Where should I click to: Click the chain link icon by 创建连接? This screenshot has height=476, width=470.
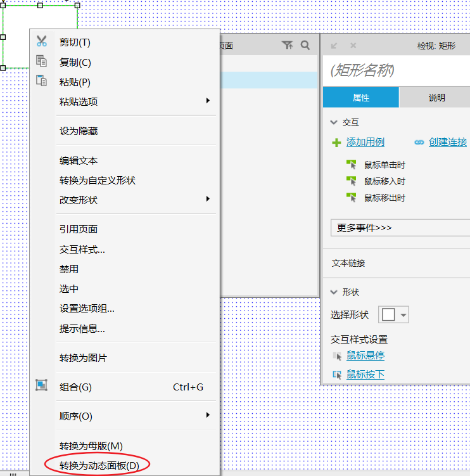click(419, 142)
